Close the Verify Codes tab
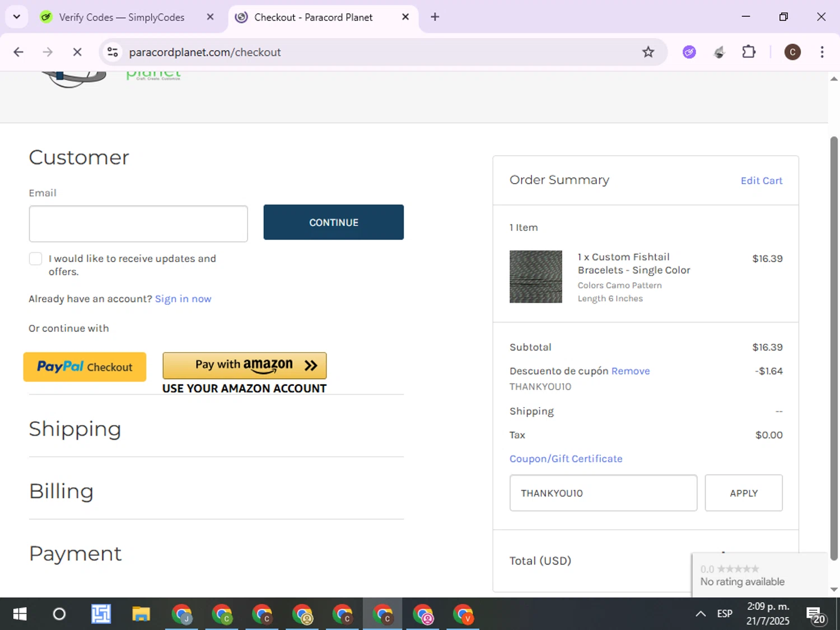The height and width of the screenshot is (630, 840). click(x=210, y=17)
